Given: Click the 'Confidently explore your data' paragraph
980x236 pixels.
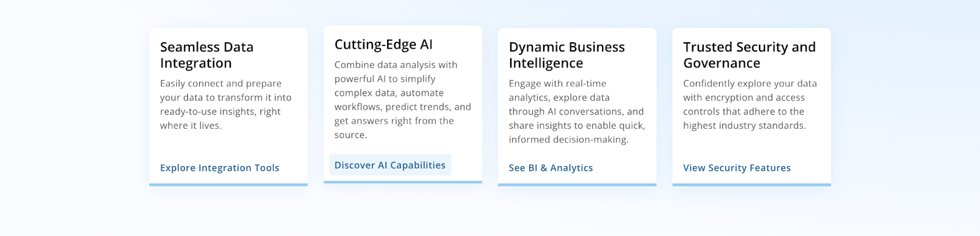Looking at the screenshot, I should click(x=750, y=104).
